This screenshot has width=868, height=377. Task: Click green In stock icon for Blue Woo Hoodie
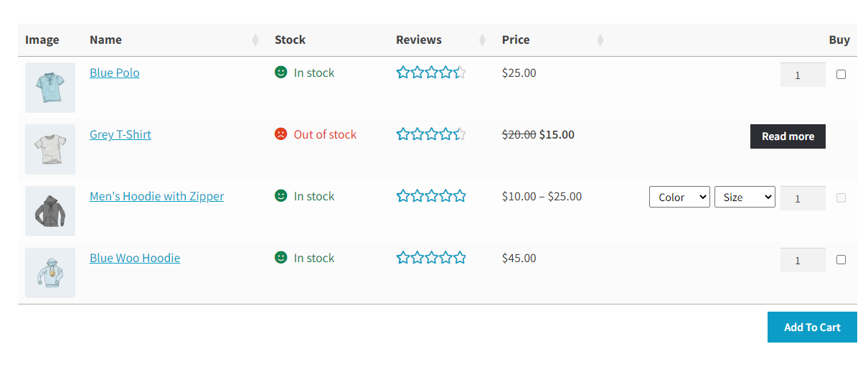[280, 257]
